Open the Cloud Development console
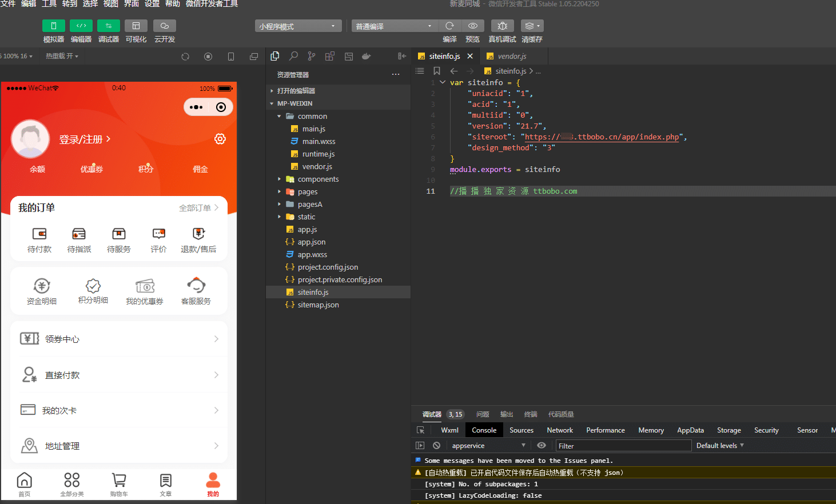Viewport: 836px width, 504px height. (164, 26)
